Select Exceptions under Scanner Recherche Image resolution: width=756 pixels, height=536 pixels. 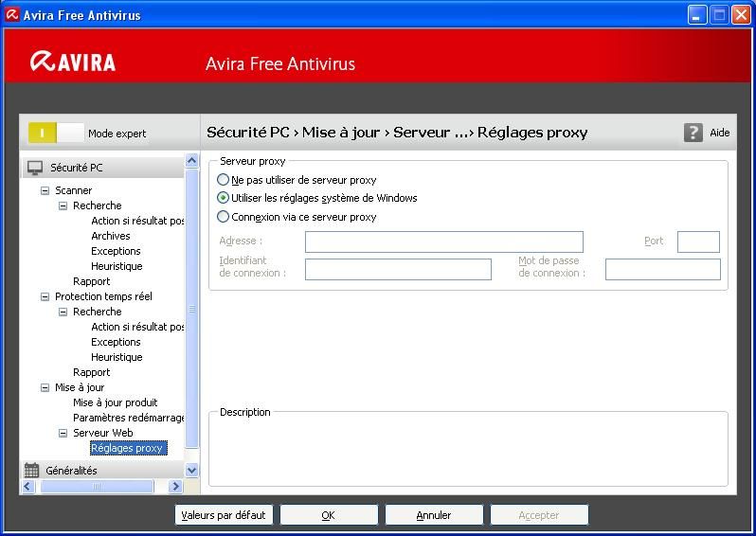click(116, 251)
